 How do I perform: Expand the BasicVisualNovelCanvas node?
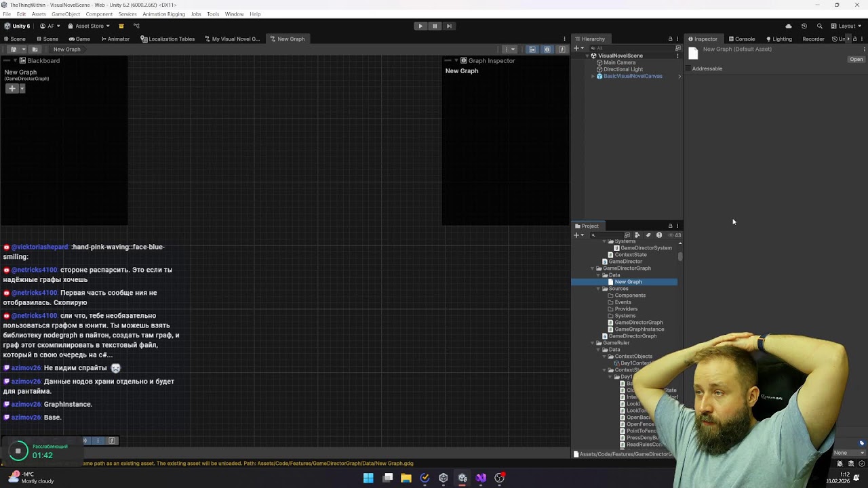[593, 76]
